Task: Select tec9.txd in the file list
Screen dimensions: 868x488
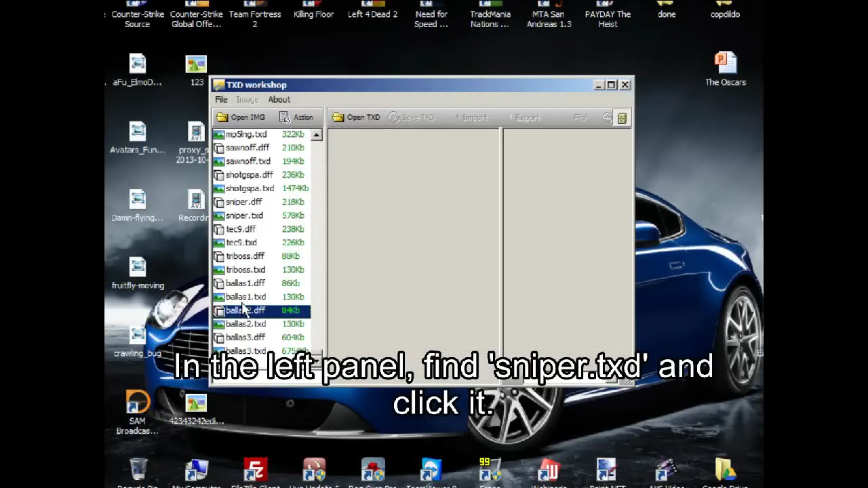Action: pos(262,243)
